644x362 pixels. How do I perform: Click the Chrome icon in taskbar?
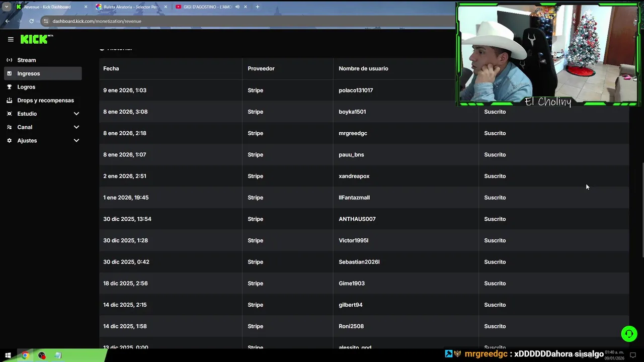[x=25, y=355]
